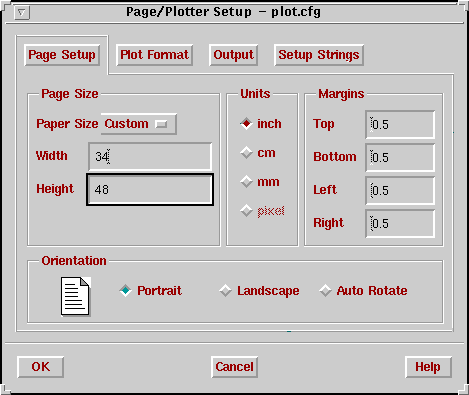Viewport: 469px width, 395px height.
Task: Click the Page/Plotter Setup title bar text
Action: 223,12
